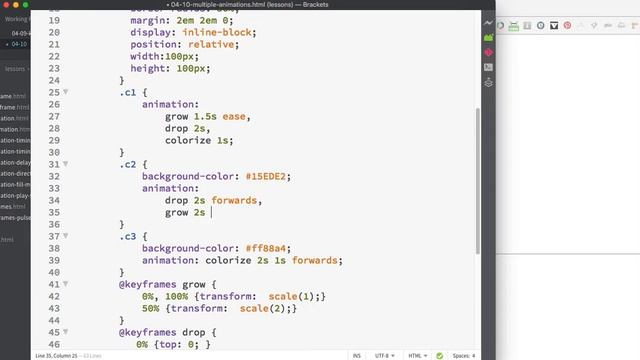Click 'grow 1.5s ease' on line 27
This screenshot has width=640, height=360.
[x=205, y=116]
